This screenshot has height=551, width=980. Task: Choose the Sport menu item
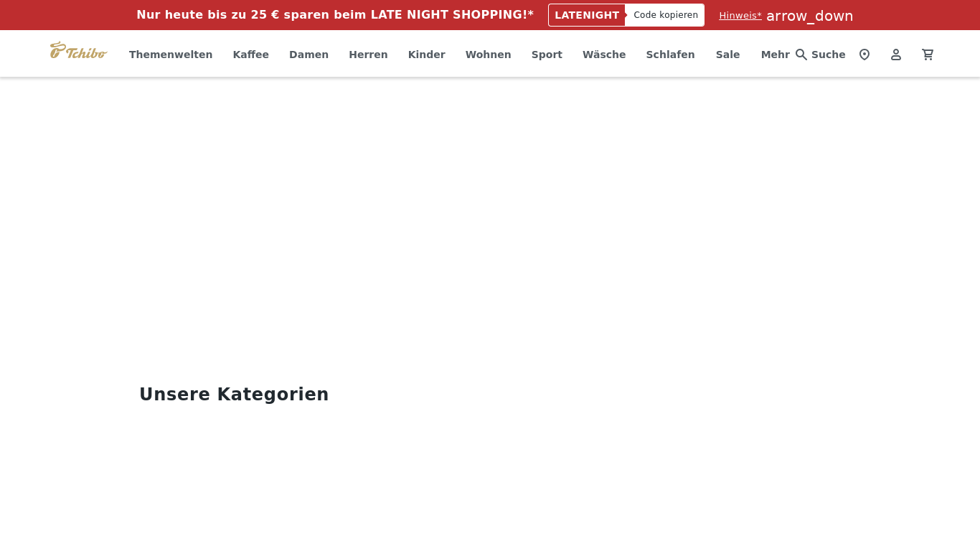click(547, 55)
